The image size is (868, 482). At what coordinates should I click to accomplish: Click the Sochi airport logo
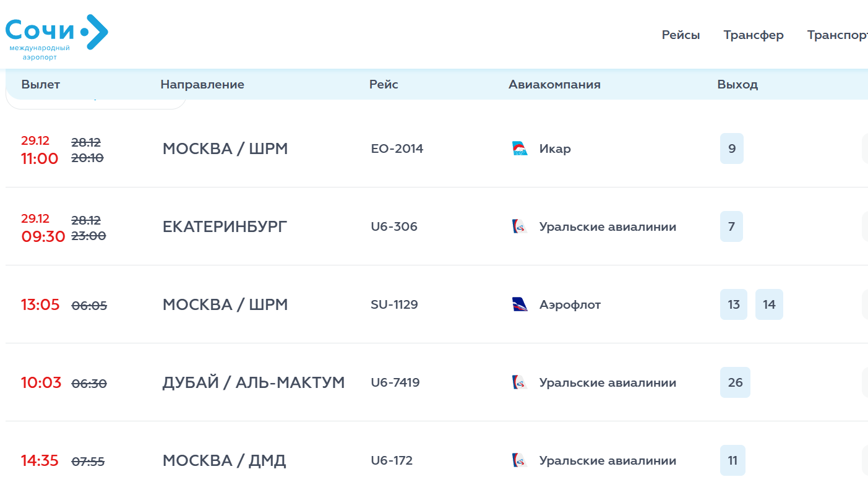point(56,36)
